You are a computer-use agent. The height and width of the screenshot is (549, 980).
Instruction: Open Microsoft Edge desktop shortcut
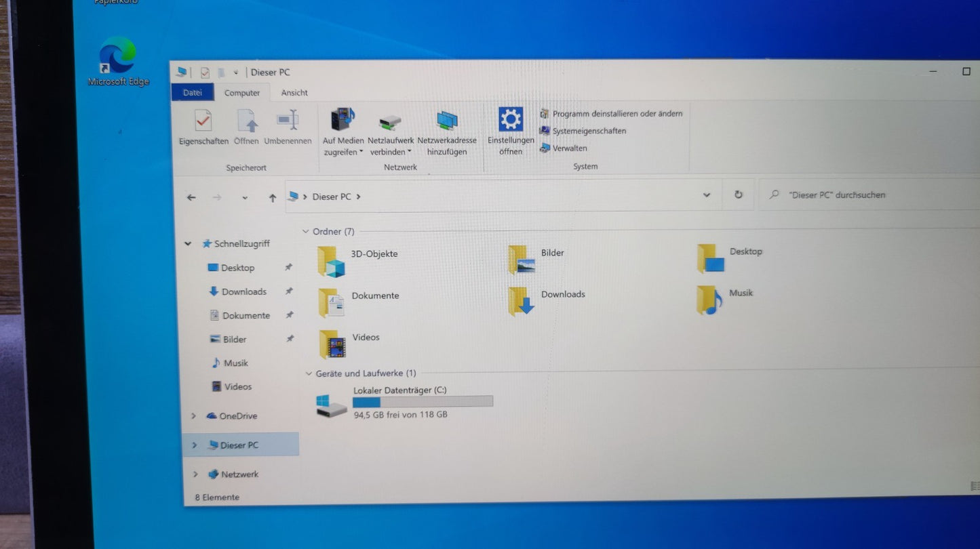pyautogui.click(x=118, y=62)
